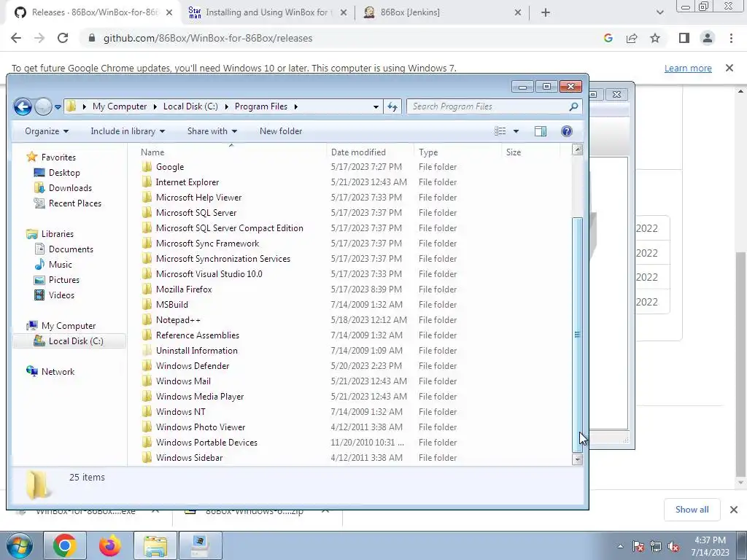This screenshot has height=560, width=747.
Task: Open Network in the navigation pane
Action: click(x=58, y=372)
